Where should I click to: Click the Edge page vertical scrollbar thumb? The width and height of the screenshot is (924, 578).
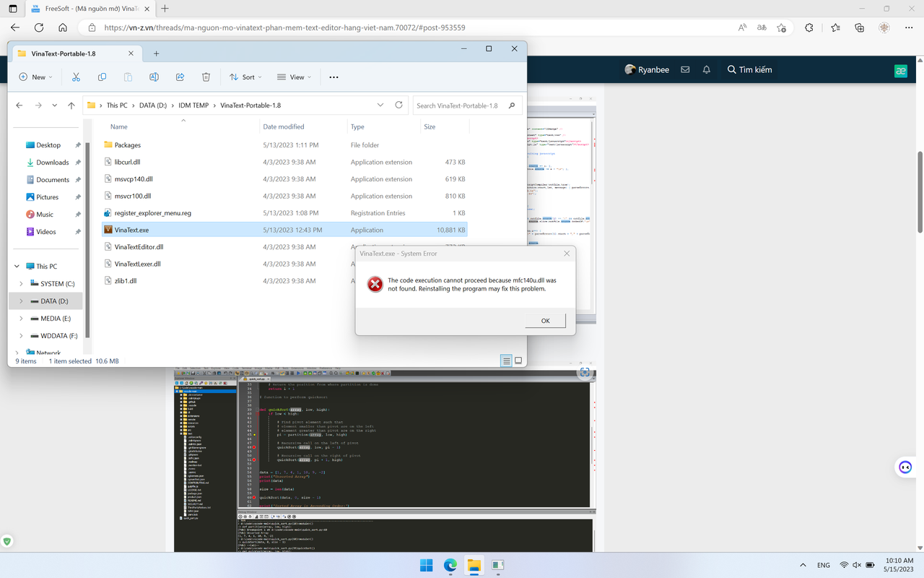tap(920, 191)
